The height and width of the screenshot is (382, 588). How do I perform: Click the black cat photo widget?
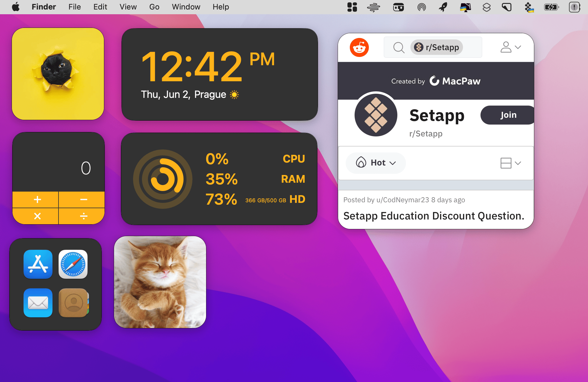coord(58,74)
